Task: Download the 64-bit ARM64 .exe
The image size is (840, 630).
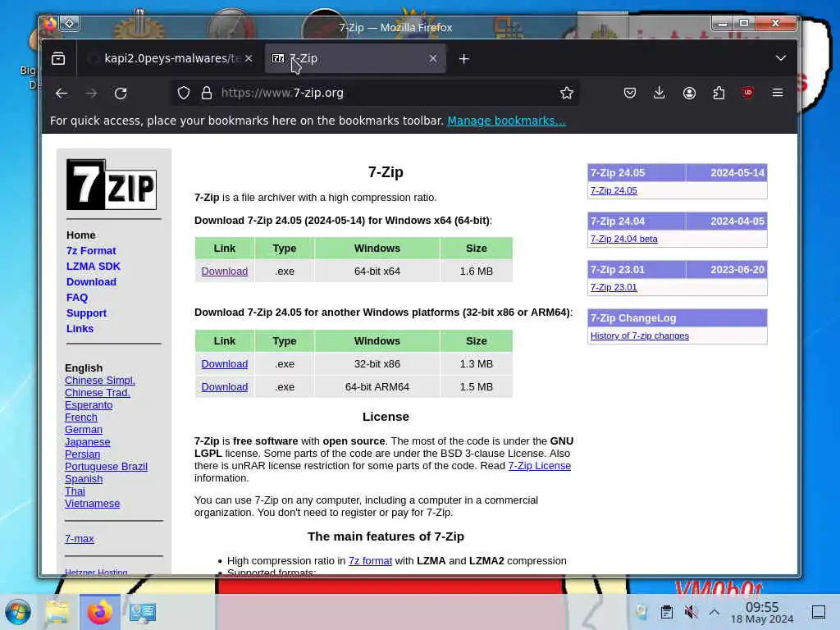Action: pyautogui.click(x=225, y=387)
